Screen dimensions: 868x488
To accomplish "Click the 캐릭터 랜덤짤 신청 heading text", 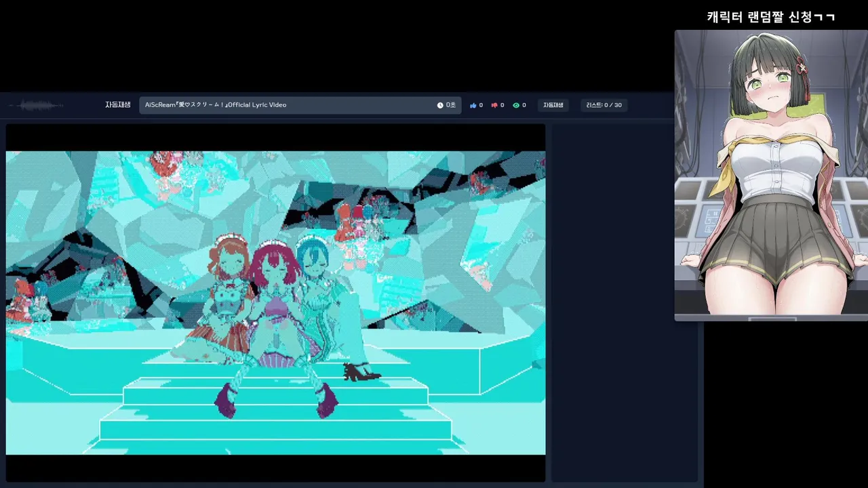I will coord(771,17).
